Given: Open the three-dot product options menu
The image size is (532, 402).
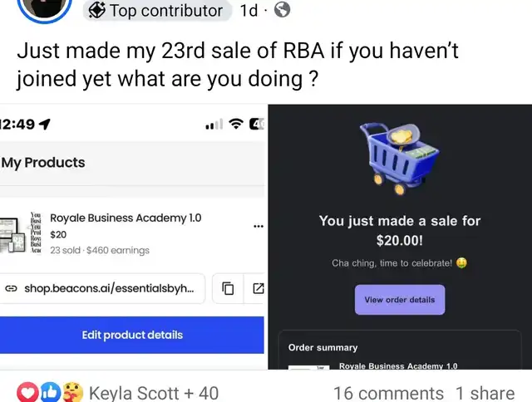Looking at the screenshot, I should tap(259, 226).
